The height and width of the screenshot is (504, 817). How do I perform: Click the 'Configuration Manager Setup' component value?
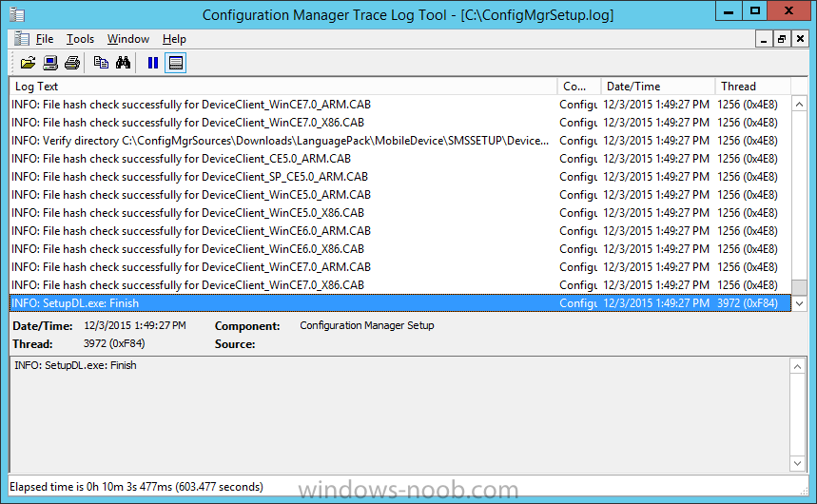pos(367,326)
